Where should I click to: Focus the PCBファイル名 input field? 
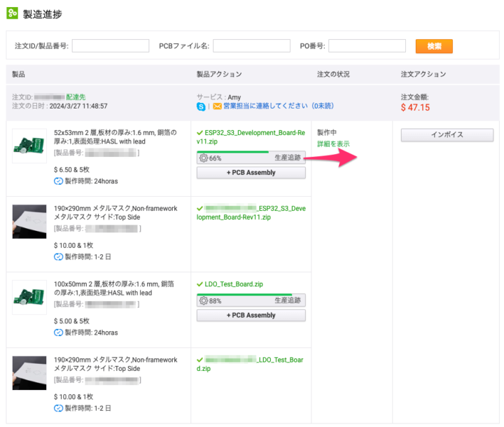click(x=251, y=46)
